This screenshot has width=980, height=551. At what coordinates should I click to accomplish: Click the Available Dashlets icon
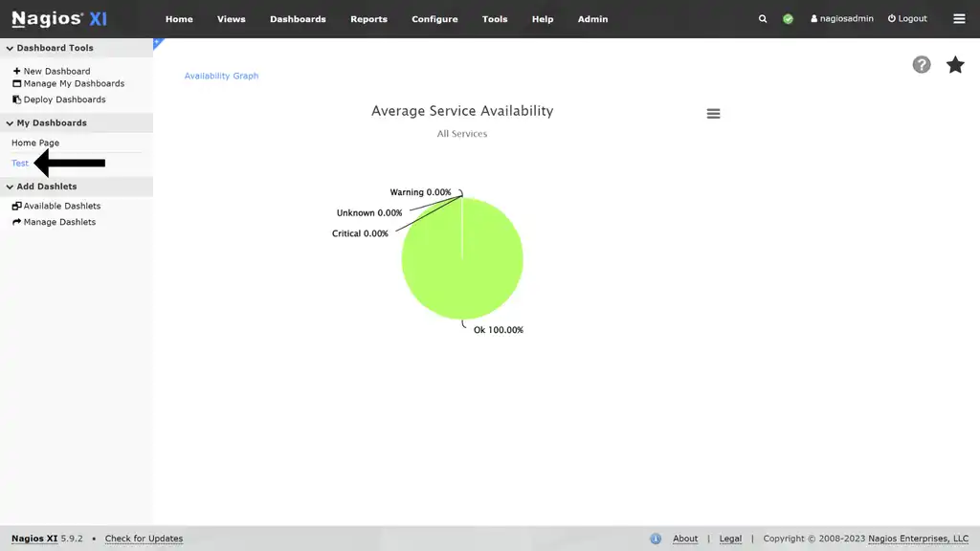[14, 206]
